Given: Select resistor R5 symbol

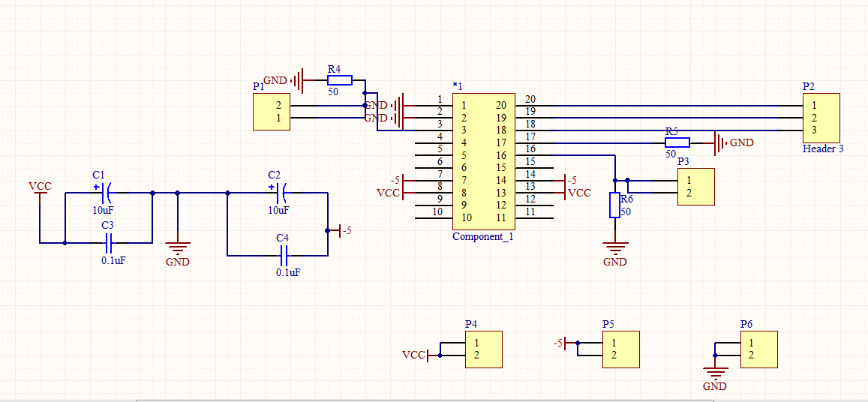Looking at the screenshot, I should point(677,142).
